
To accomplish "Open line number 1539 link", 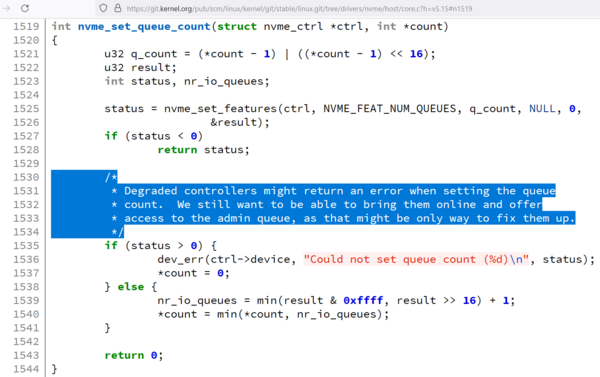I will (26, 301).
